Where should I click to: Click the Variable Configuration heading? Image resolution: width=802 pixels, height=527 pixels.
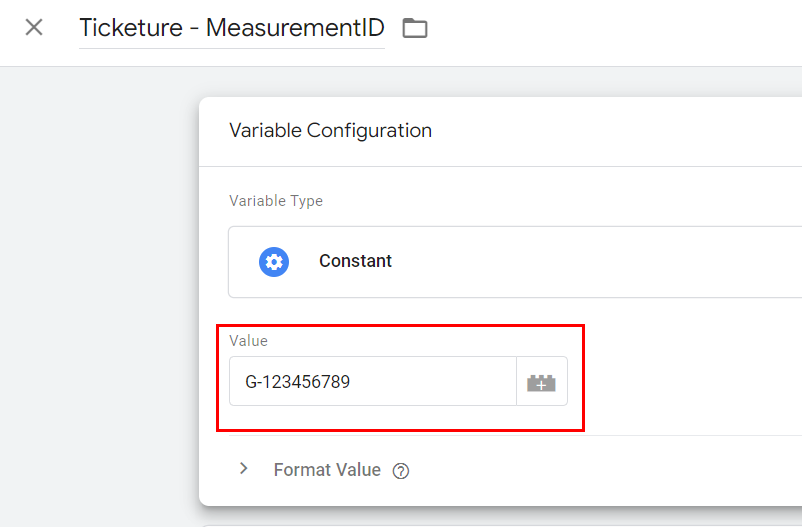[x=330, y=130]
